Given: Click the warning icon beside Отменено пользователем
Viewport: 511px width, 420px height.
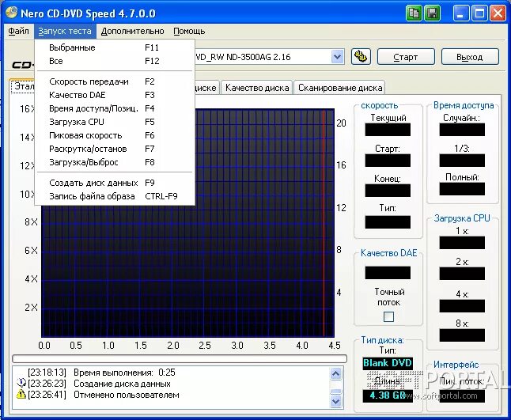Looking at the screenshot, I should 21,395.
